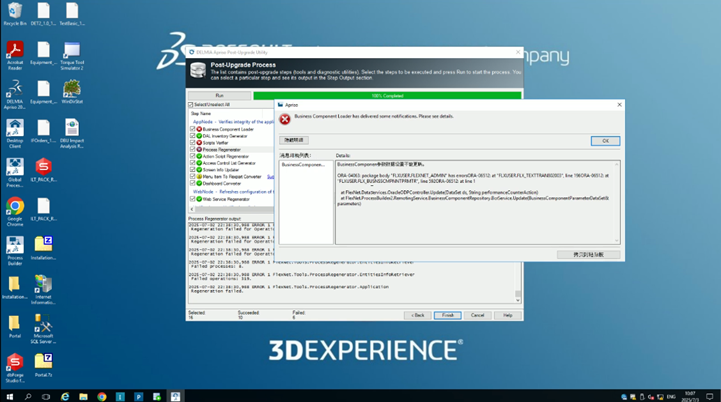The height and width of the screenshot is (402, 721).
Task: Uncheck the DAL Inventory Generator step
Action: pos(193,136)
